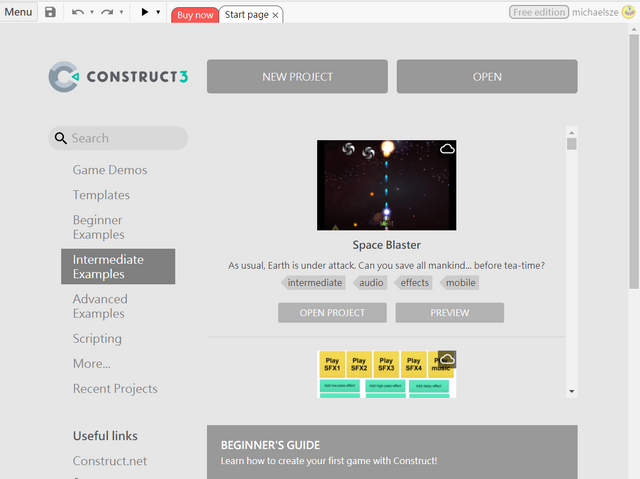The width and height of the screenshot is (640, 479).
Task: Select the Templates category
Action: [x=101, y=195]
